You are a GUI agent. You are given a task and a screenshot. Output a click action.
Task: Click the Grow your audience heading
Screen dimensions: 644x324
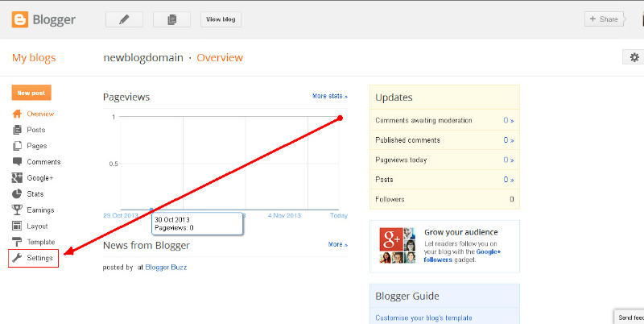click(x=460, y=232)
